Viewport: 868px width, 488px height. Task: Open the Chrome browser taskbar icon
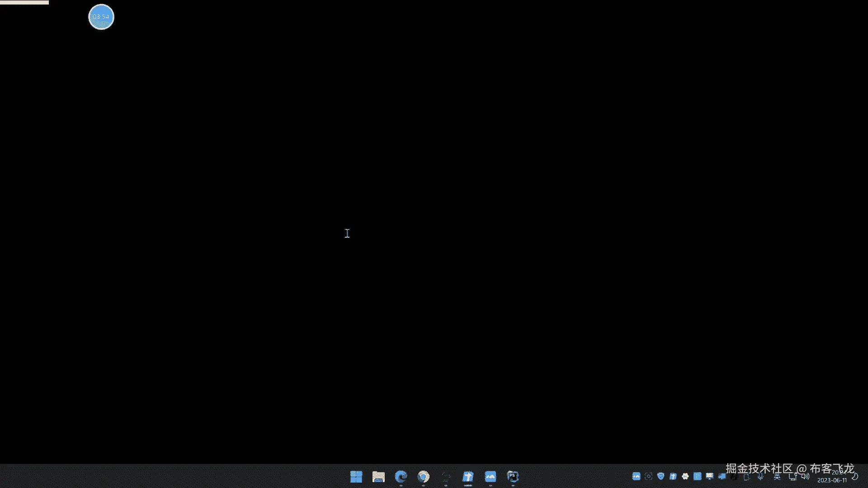click(423, 477)
